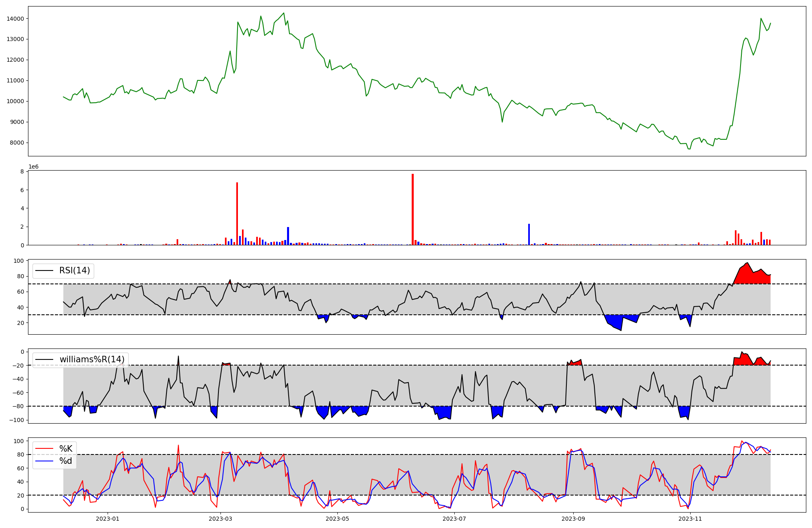Click the deepest blue oversold RSI area
Screen dimensions: 812x528
pyautogui.click(x=616, y=322)
